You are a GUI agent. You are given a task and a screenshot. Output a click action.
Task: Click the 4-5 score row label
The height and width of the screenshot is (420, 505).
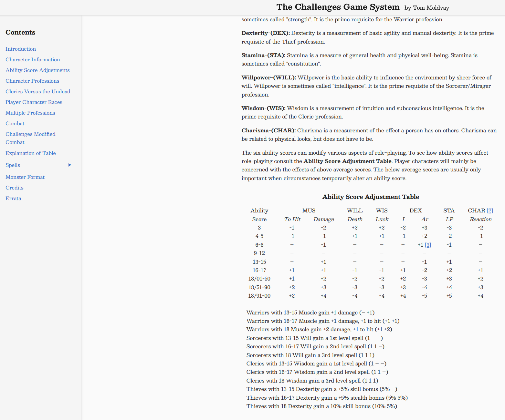(x=259, y=236)
